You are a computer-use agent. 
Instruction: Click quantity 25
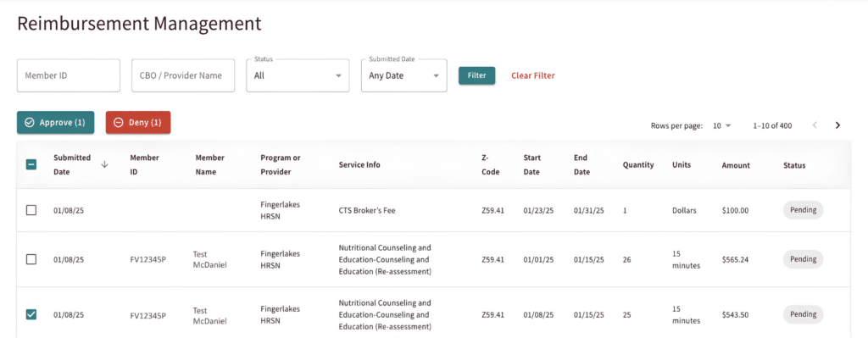626,315
